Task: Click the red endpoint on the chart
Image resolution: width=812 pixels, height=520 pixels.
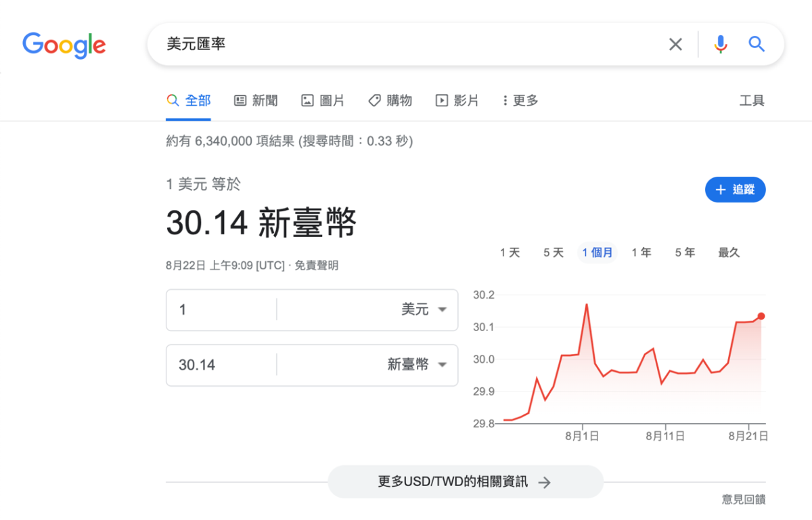Action: (x=761, y=316)
